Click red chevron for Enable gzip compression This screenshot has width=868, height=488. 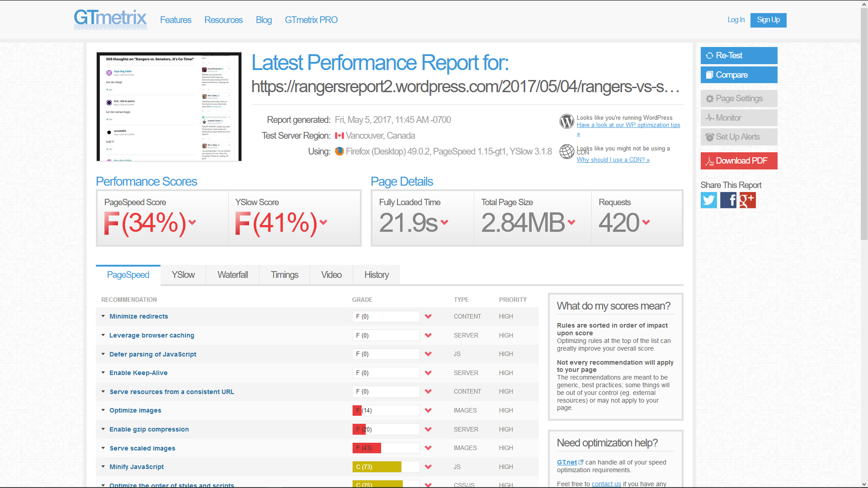[428, 429]
